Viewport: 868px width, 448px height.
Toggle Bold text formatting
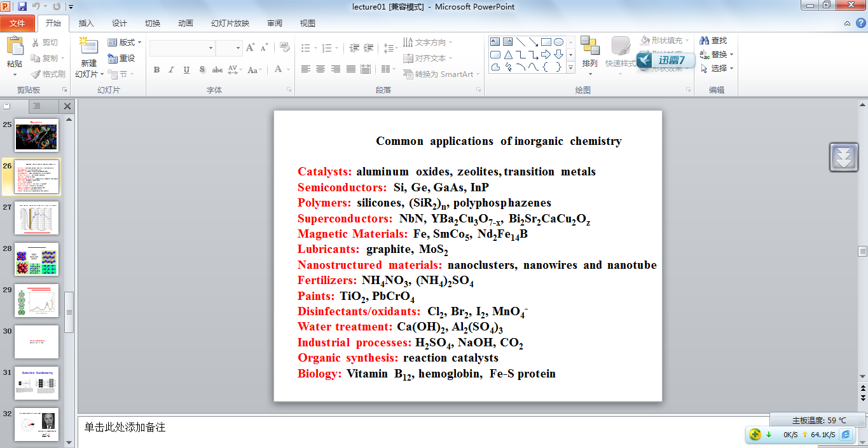pyautogui.click(x=156, y=70)
